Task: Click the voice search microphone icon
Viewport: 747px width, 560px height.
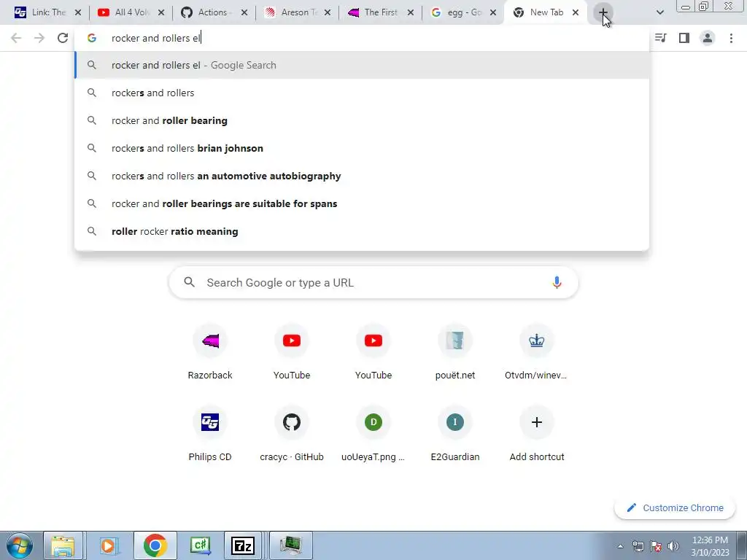Action: point(557,282)
